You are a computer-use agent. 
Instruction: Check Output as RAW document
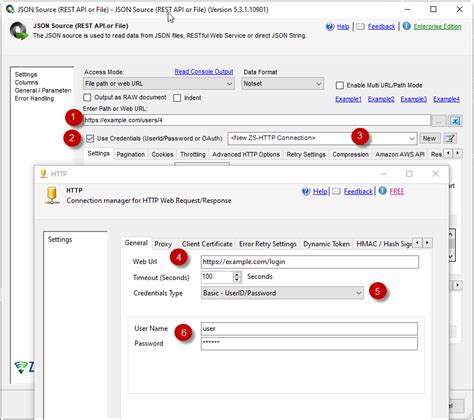pos(87,98)
